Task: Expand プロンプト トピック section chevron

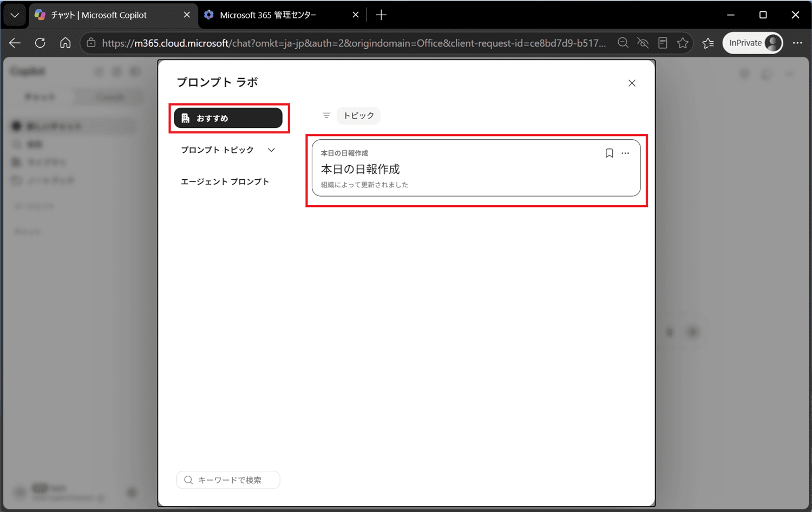Action: click(x=271, y=150)
